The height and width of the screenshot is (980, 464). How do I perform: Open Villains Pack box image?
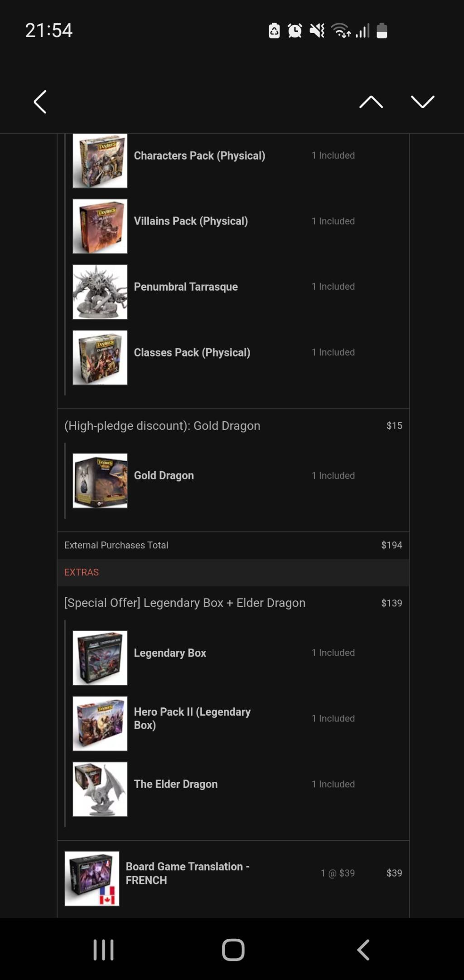coord(100,226)
